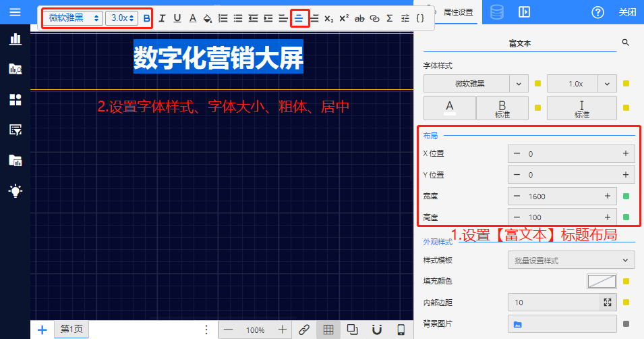The image size is (644, 339).
Task: Apply numbered list formatting
Action: [x=223, y=18]
